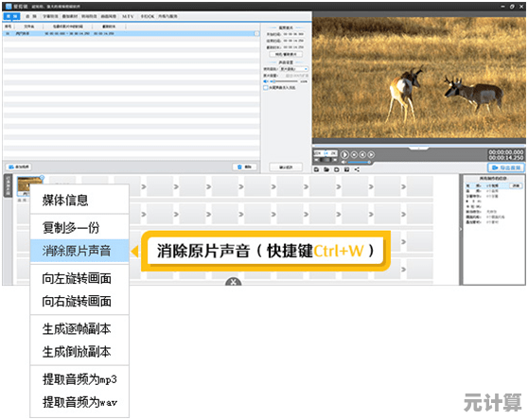Switch to the 音频 tab
528x420 pixels.
[x=31, y=16]
